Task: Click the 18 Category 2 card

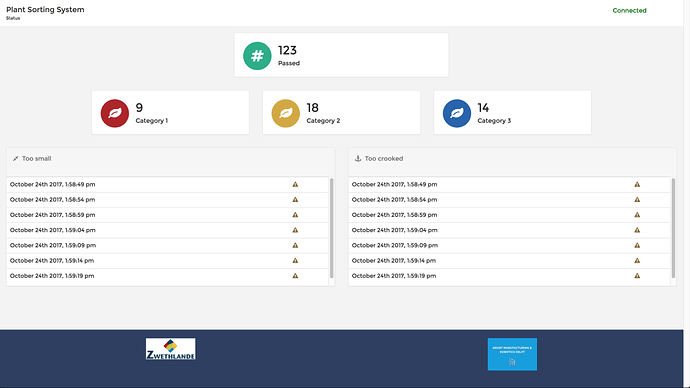Action: pyautogui.click(x=341, y=113)
